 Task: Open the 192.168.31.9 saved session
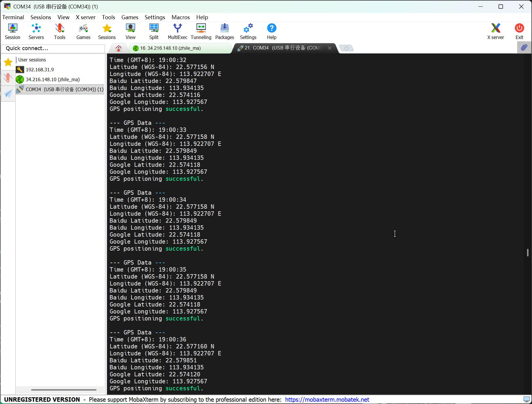click(40, 70)
